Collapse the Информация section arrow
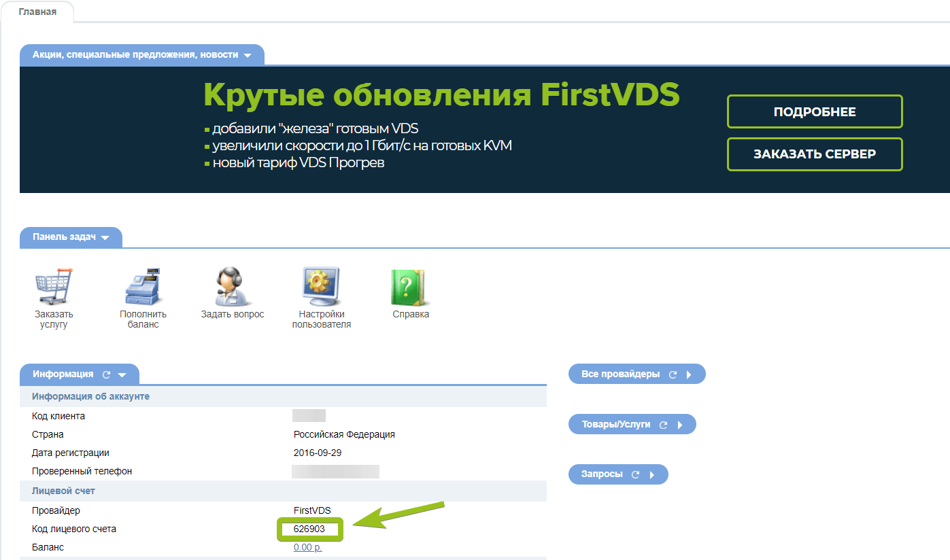 coord(122,374)
